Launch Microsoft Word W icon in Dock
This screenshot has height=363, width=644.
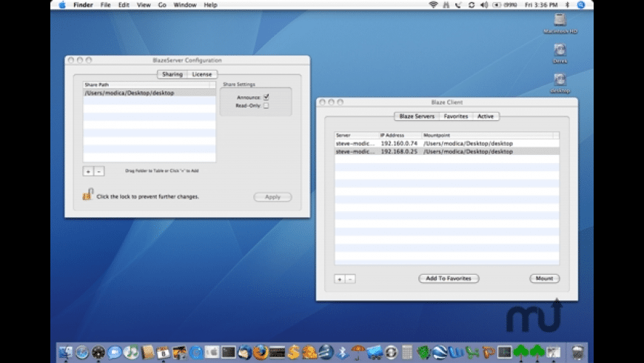point(456,353)
